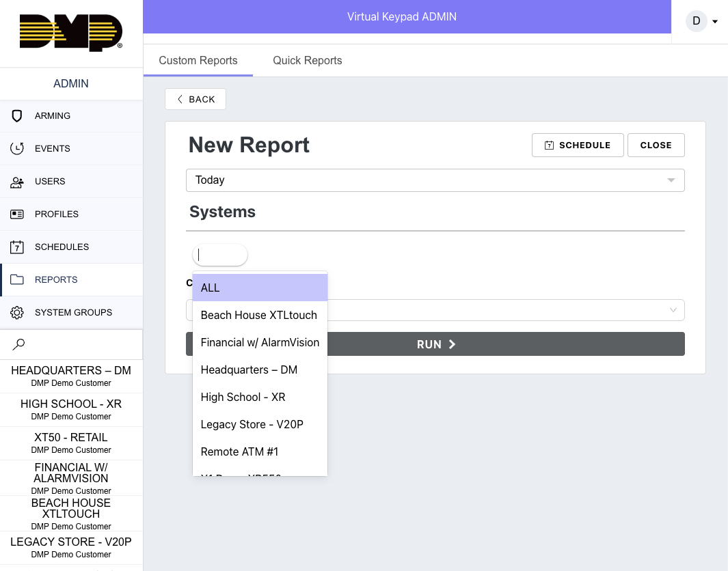Open the Users menu item
Viewport: 728px width, 571px height.
(72, 182)
